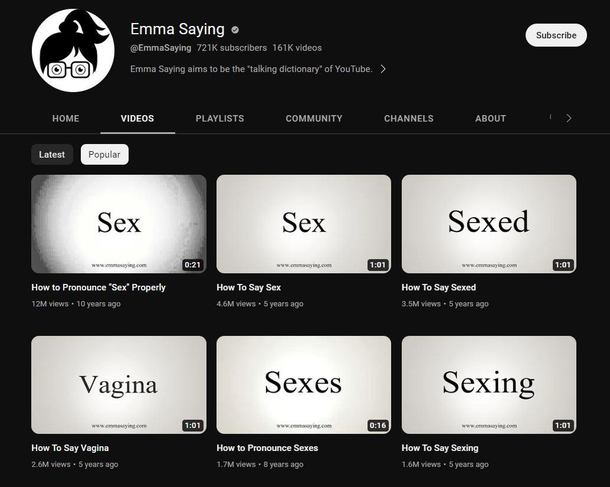Open the 'Sexing' video thumbnail

489,385
